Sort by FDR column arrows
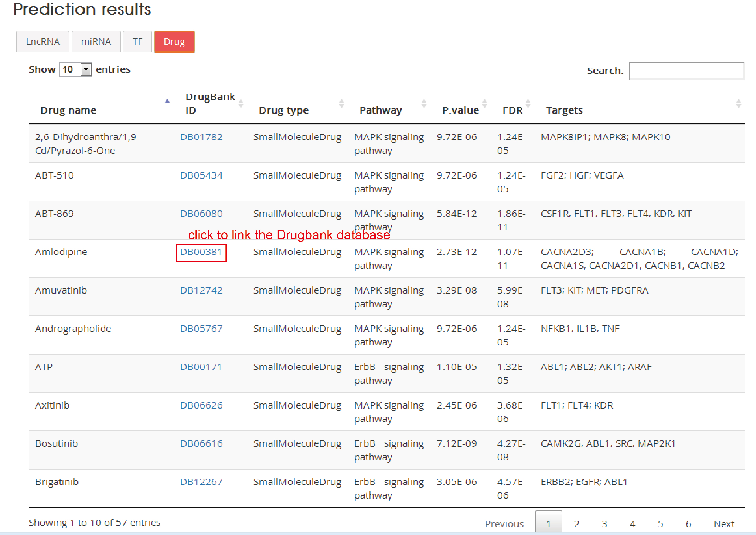The height and width of the screenshot is (535, 756). click(x=528, y=104)
